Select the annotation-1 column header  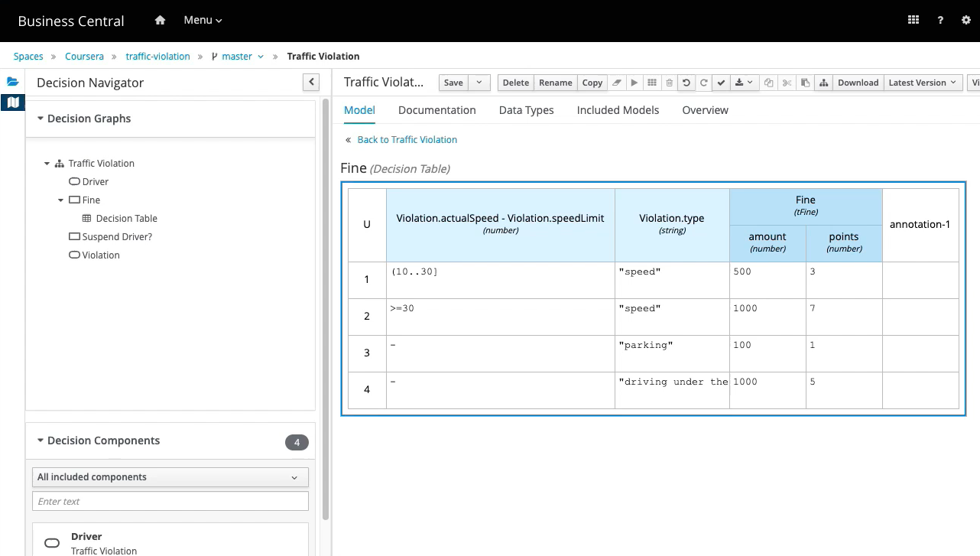coord(920,225)
